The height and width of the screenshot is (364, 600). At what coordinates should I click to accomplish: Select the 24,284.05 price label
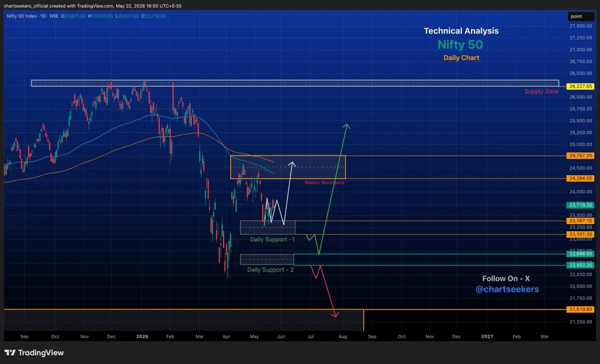(x=580, y=178)
